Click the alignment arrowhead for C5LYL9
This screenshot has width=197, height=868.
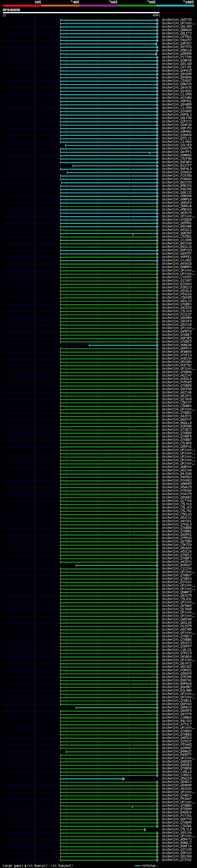coord(145,830)
